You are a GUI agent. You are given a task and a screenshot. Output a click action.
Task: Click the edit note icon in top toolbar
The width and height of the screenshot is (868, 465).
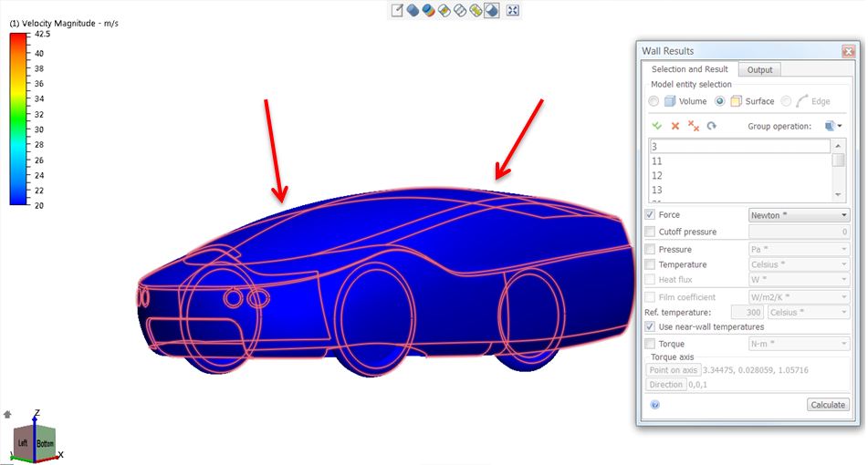397,11
